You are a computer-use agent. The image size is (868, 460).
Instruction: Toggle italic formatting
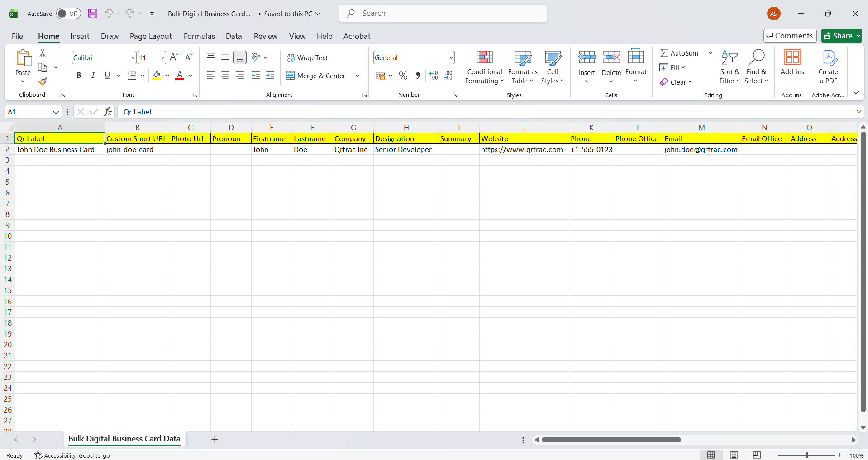[x=93, y=75]
